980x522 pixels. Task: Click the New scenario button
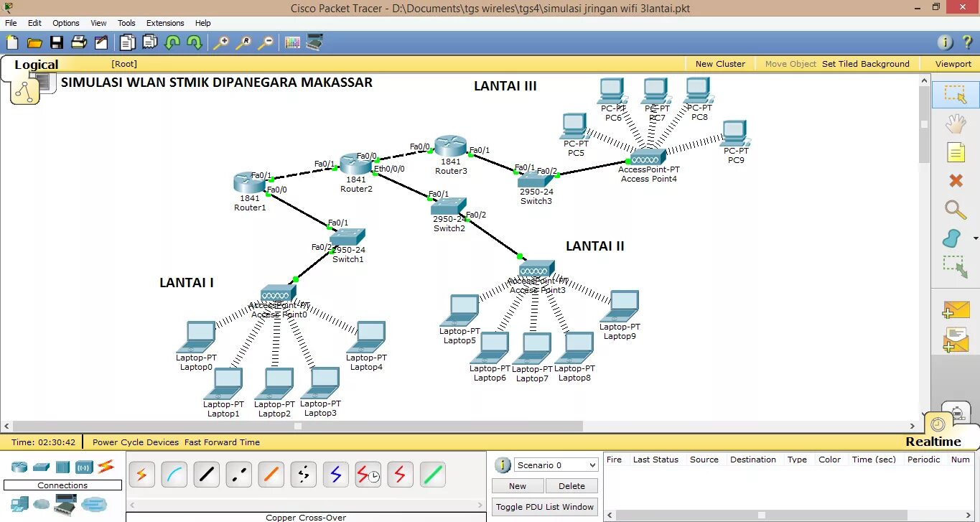click(518, 486)
